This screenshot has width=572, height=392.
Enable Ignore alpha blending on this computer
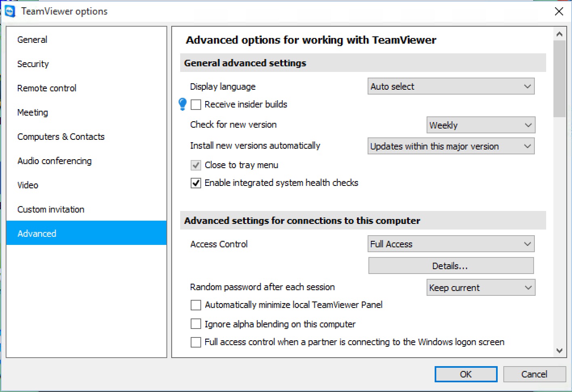coord(196,324)
